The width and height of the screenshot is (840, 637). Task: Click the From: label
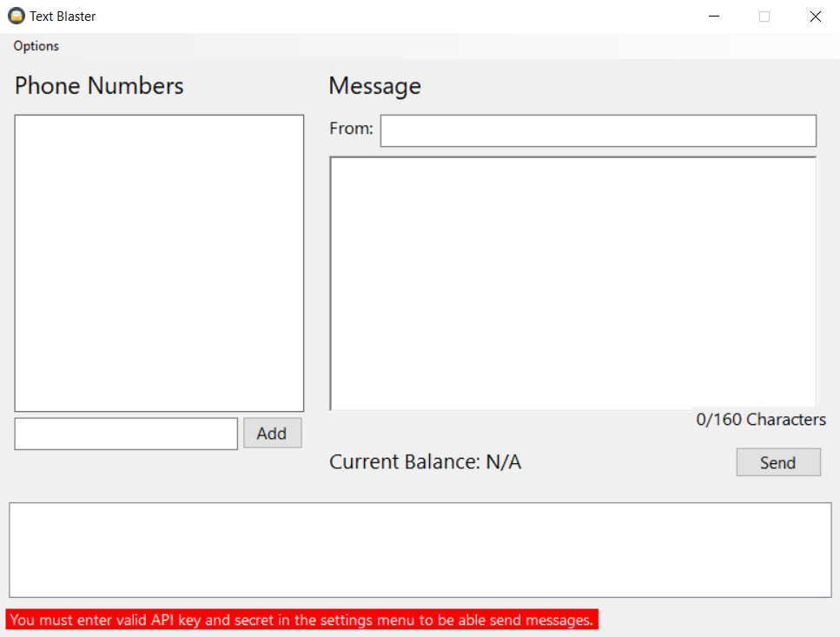[x=350, y=128]
